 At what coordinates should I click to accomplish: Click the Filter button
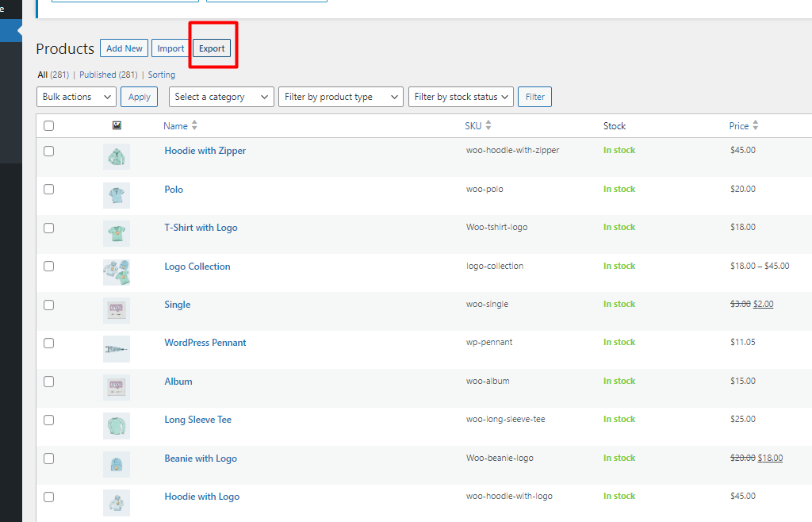coord(535,97)
